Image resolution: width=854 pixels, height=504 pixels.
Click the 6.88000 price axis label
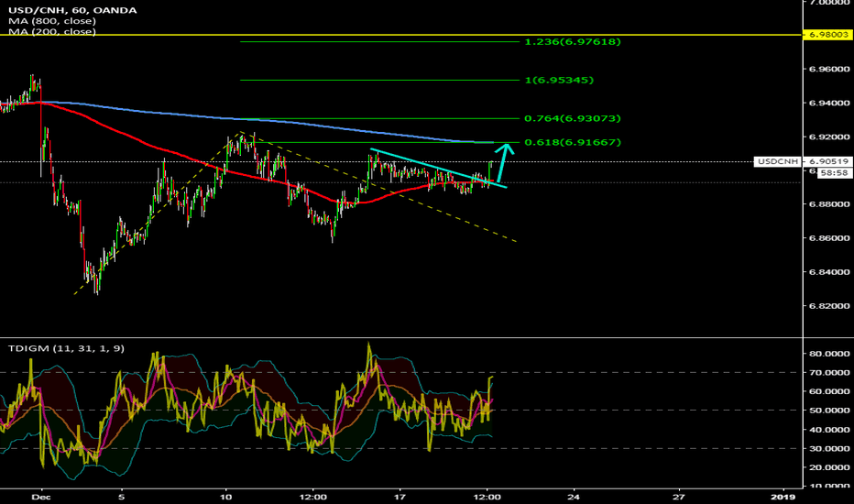(x=829, y=204)
